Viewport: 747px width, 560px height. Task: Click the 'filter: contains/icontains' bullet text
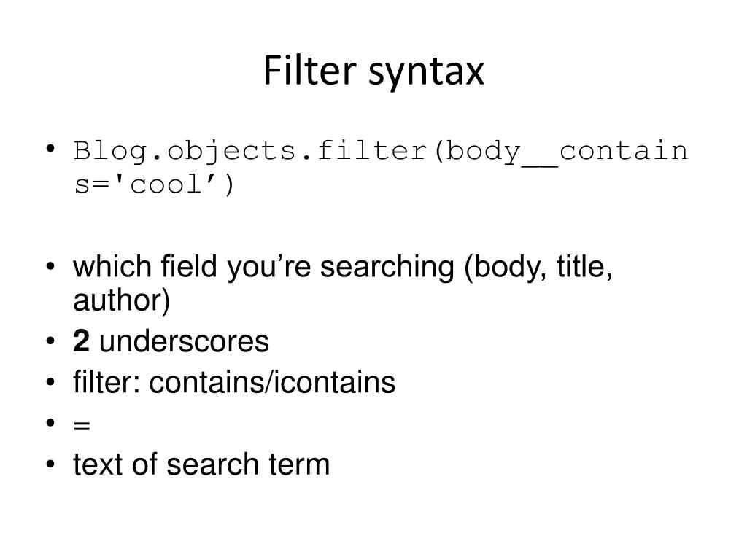[234, 382]
